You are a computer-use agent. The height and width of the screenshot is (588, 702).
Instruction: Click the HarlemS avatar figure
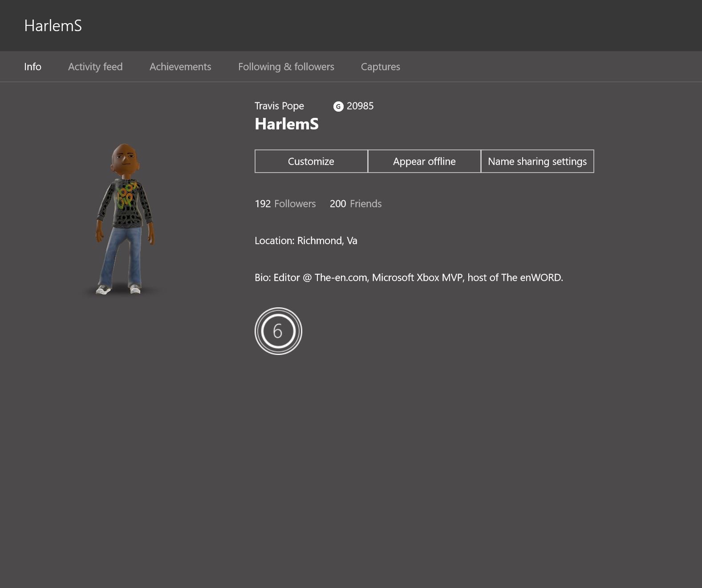[x=125, y=219]
